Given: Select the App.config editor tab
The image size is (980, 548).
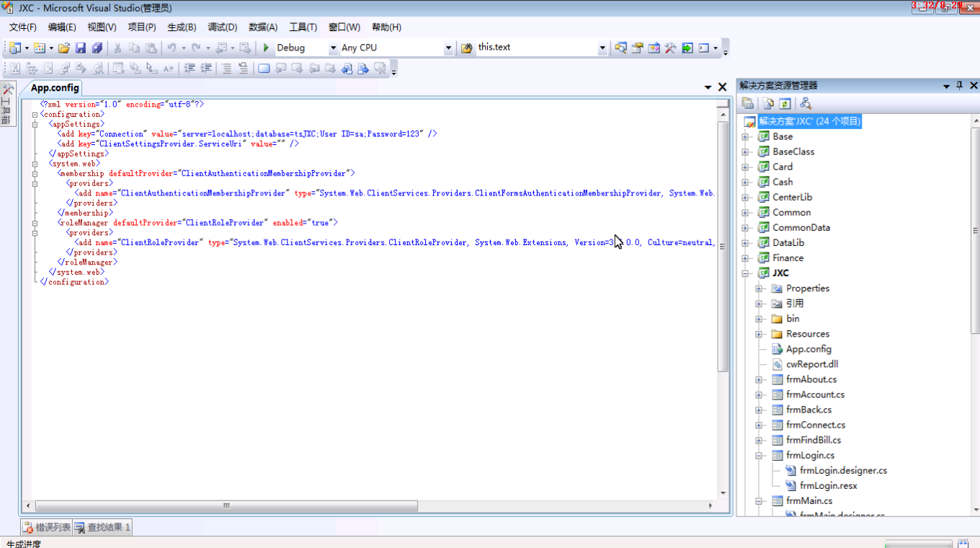Looking at the screenshot, I should pyautogui.click(x=55, y=87).
